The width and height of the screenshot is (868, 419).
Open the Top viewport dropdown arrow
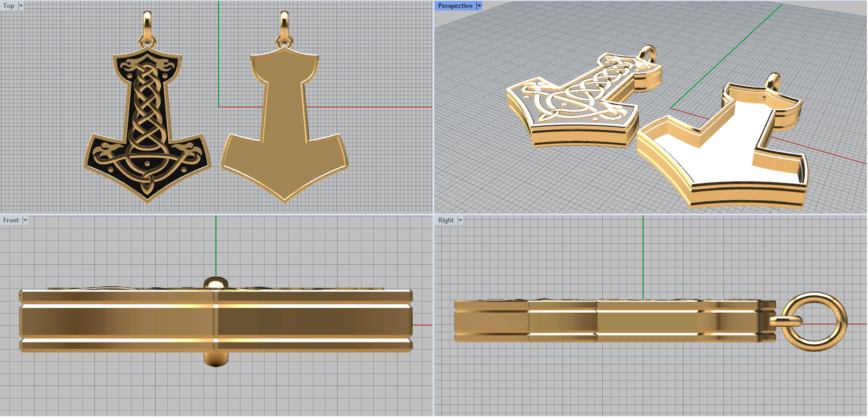[21, 6]
